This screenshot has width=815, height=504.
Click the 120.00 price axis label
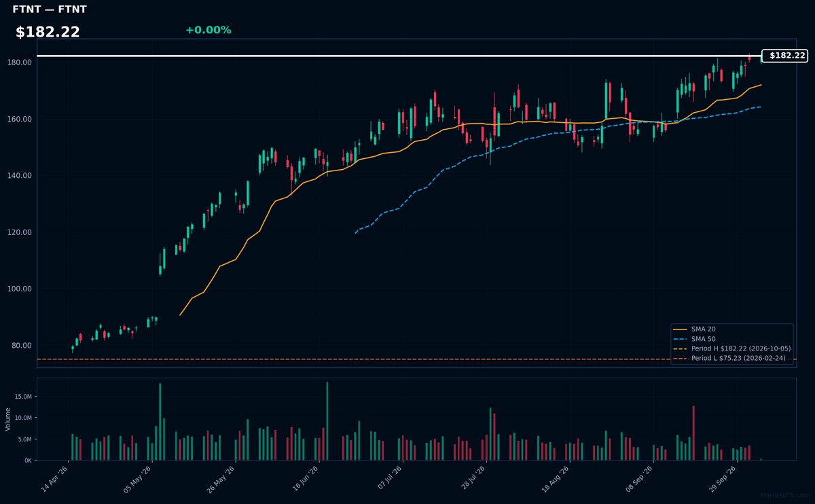[x=20, y=232]
